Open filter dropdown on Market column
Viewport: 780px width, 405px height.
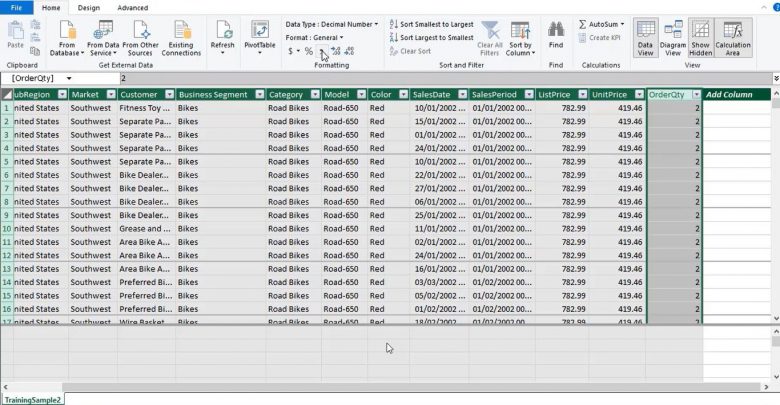point(111,95)
